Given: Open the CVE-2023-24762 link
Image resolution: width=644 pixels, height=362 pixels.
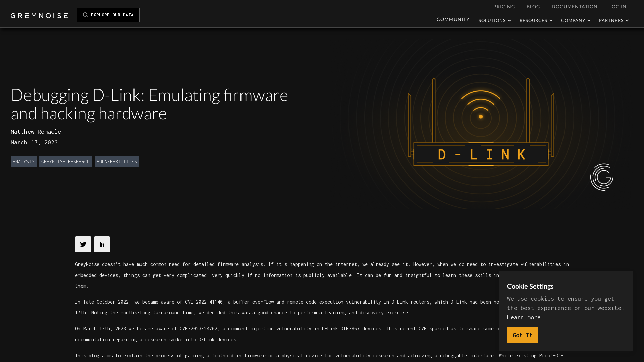Looking at the screenshot, I should point(199,329).
